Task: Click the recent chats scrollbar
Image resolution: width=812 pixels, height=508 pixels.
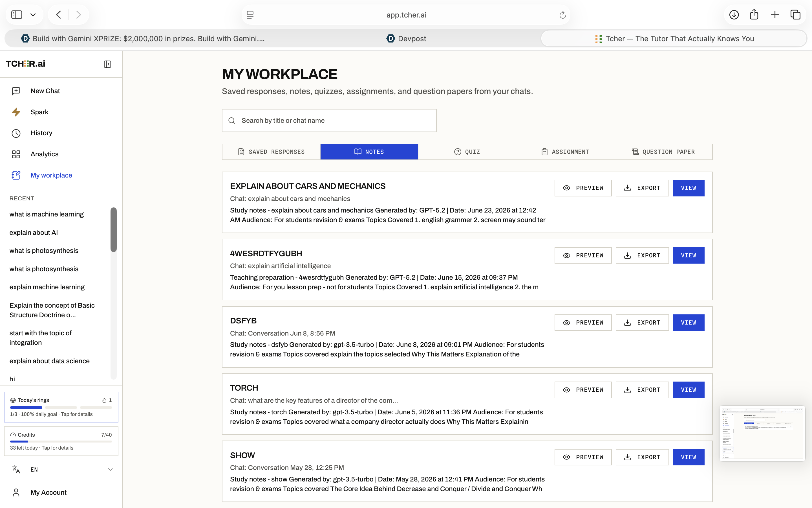Action: click(x=113, y=229)
